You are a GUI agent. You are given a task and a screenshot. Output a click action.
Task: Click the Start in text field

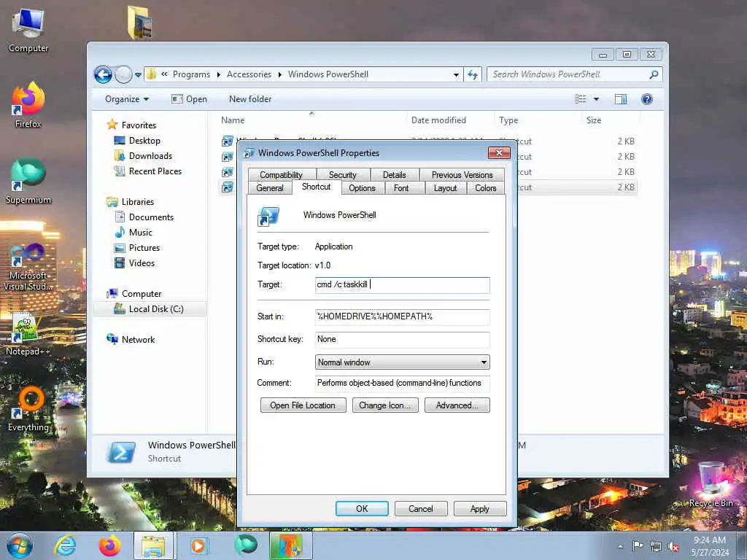click(402, 316)
